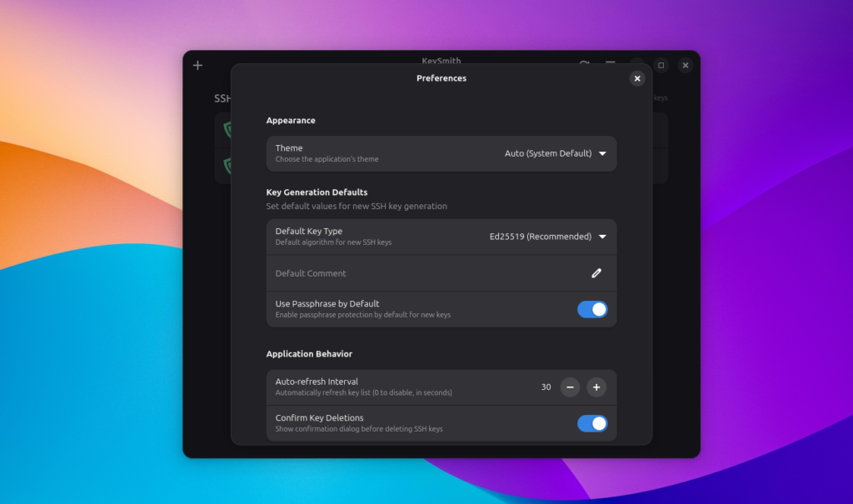
Task: Close the KeySmith main window
Action: (x=685, y=65)
